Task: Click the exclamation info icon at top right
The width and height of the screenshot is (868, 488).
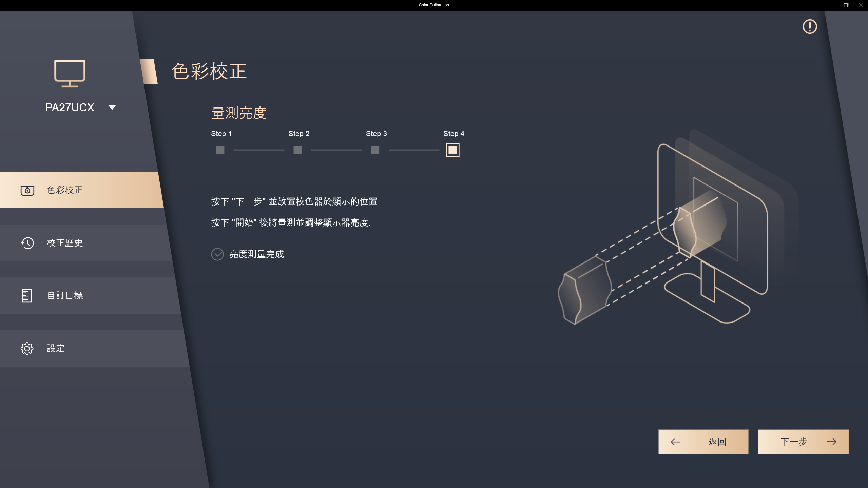Action: click(x=810, y=26)
